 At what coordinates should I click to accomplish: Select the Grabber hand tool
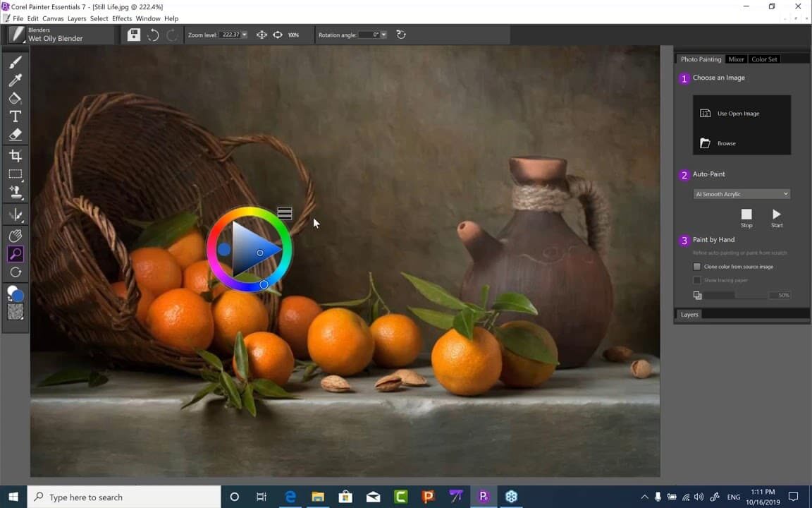16,236
